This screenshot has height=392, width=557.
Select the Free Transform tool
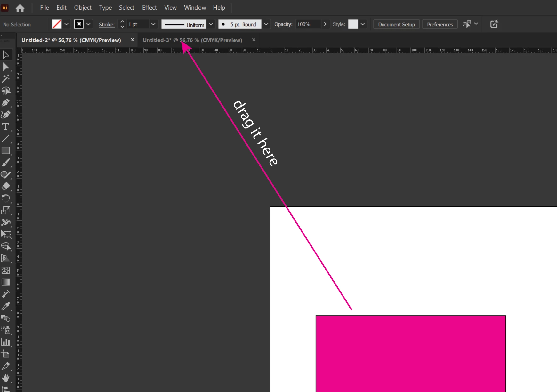(6, 234)
